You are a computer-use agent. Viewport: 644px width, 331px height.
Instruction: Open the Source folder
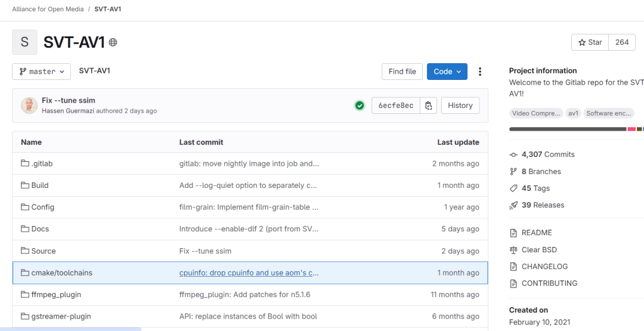(44, 251)
